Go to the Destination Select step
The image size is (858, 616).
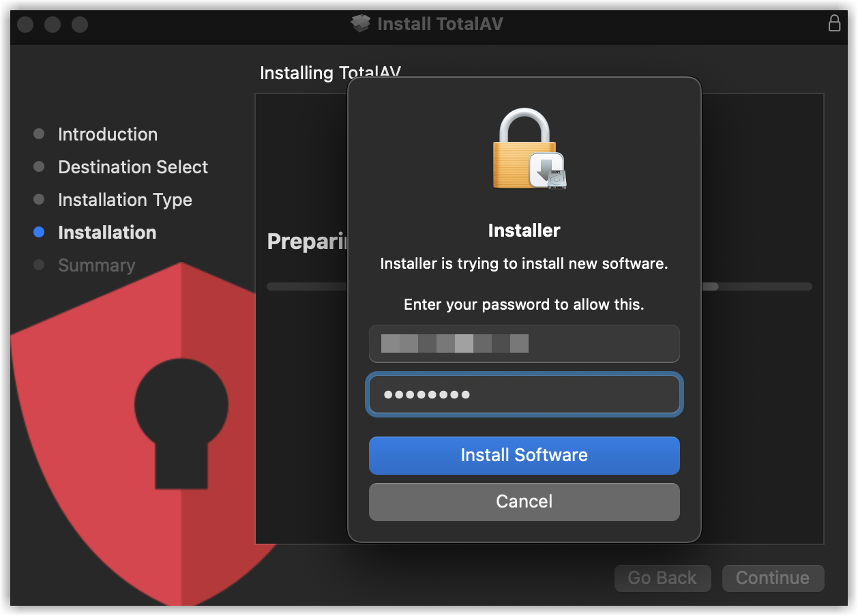coord(133,167)
